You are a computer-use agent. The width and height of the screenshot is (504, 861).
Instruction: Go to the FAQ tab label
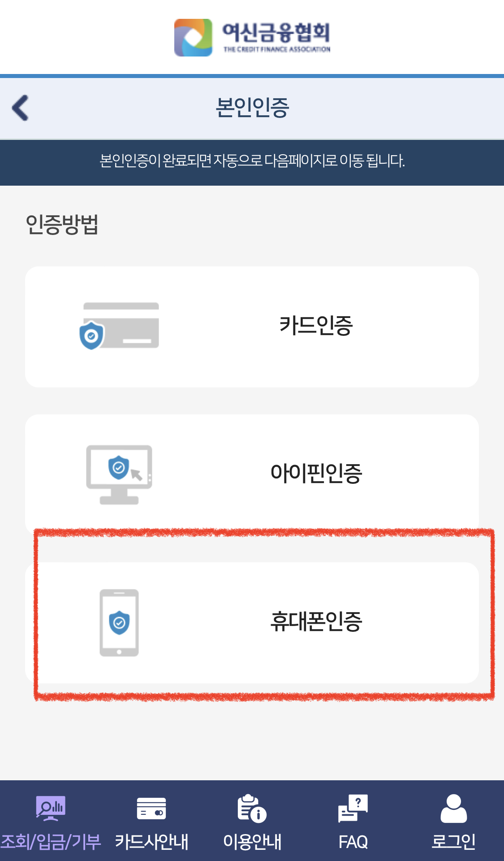(353, 842)
